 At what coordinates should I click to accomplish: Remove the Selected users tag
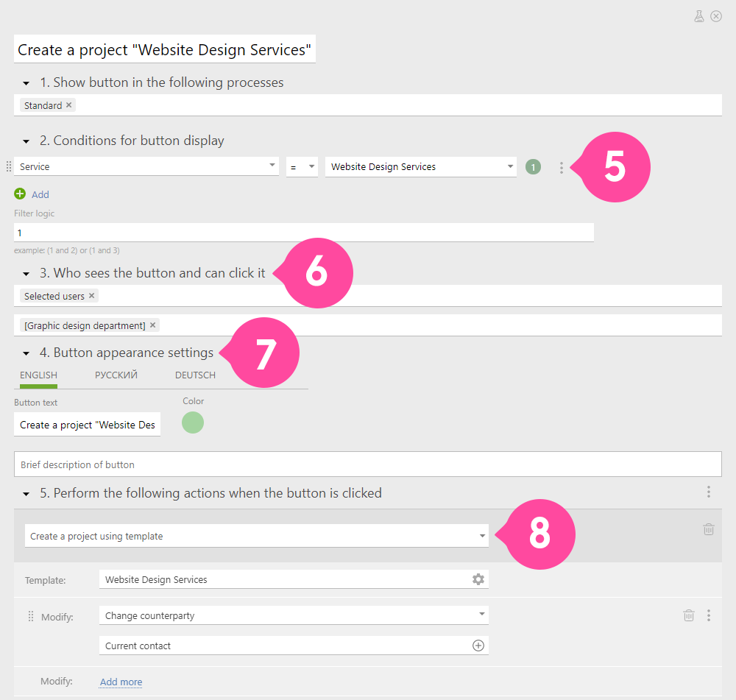pyautogui.click(x=91, y=295)
